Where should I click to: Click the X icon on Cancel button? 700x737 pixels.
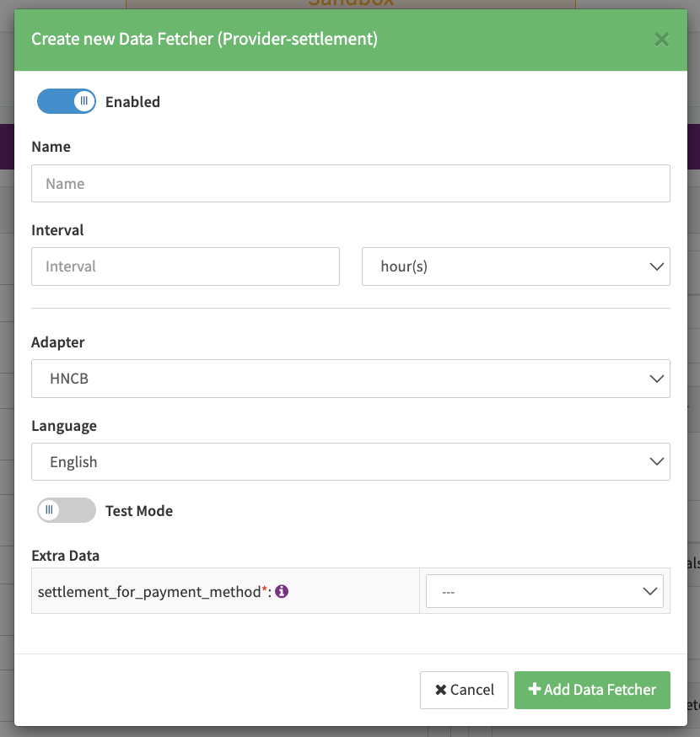tap(440, 690)
